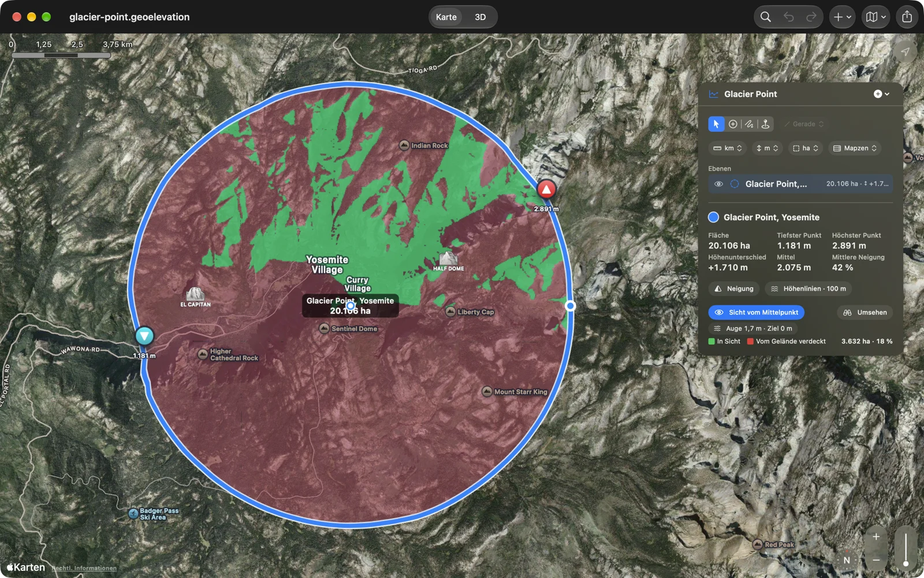This screenshot has width=924, height=578.
Task: Click the redo arrow icon
Action: (x=811, y=17)
